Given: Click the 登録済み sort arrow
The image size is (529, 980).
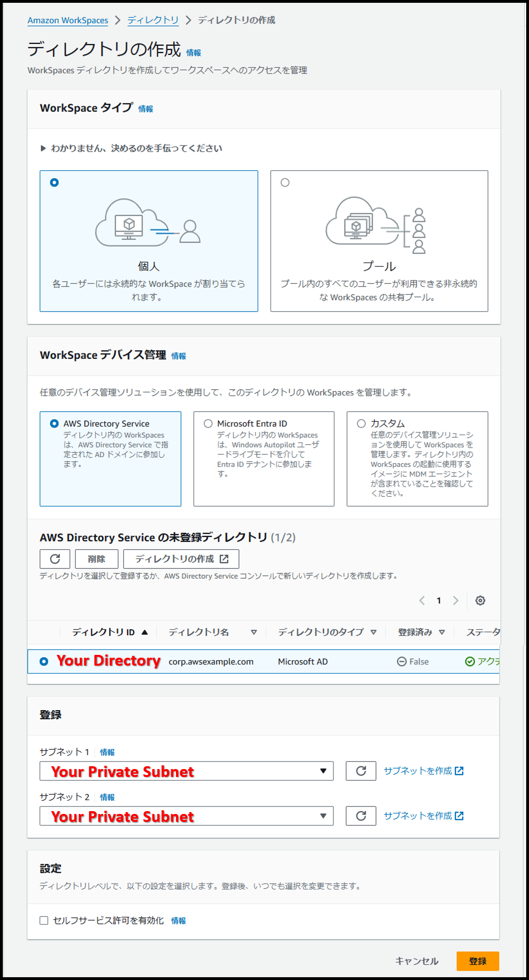Looking at the screenshot, I should [x=442, y=632].
